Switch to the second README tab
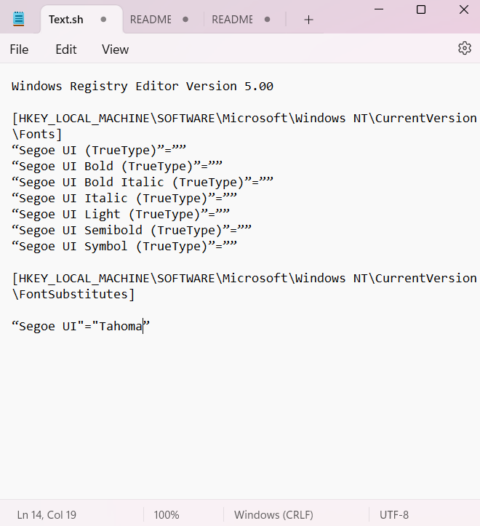This screenshot has width=480, height=526. 232,19
